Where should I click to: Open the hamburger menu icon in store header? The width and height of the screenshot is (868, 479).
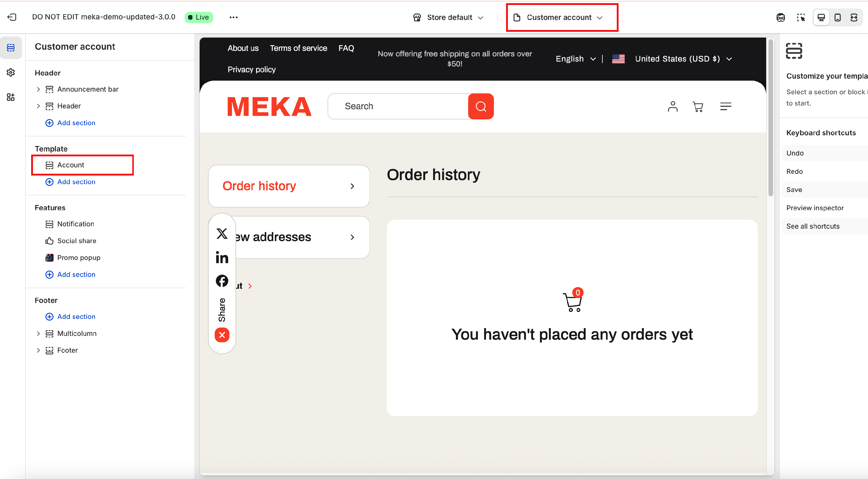tap(725, 106)
